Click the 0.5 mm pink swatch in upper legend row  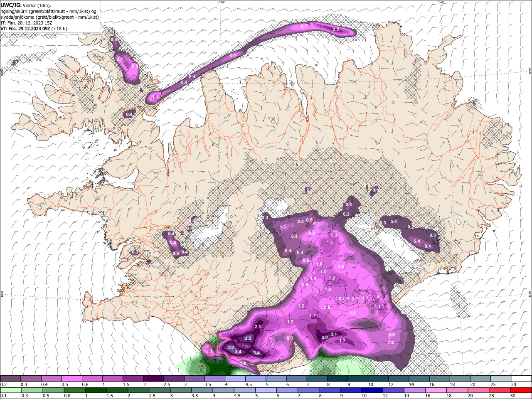72,379
